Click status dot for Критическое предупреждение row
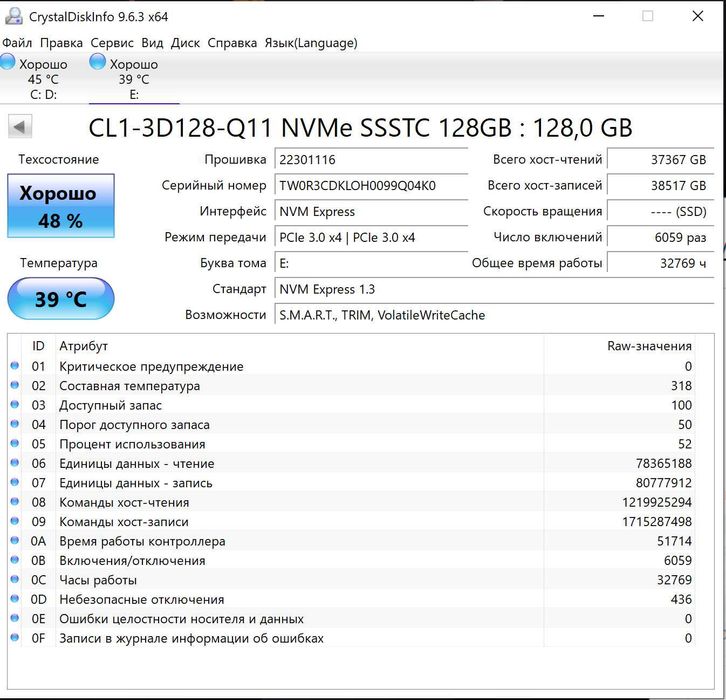This screenshot has height=700, width=726. click(14, 366)
